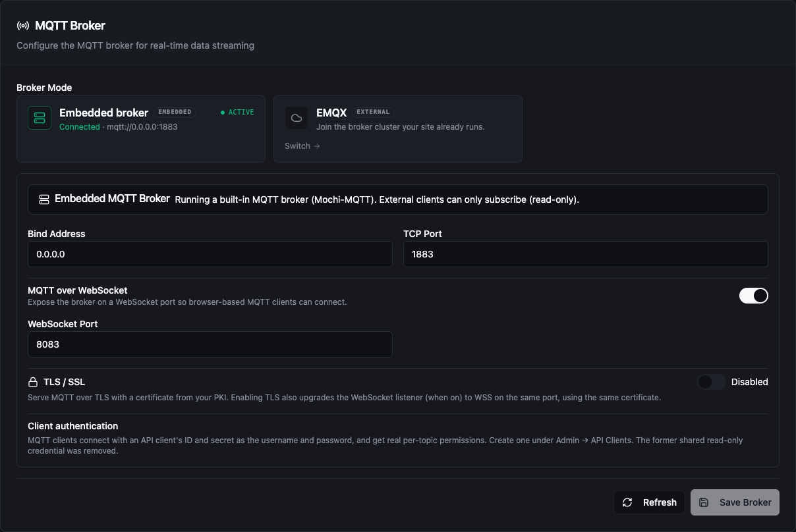The height and width of the screenshot is (532, 796).
Task: Click the MQTT Broker page title
Action: pyautogui.click(x=70, y=26)
